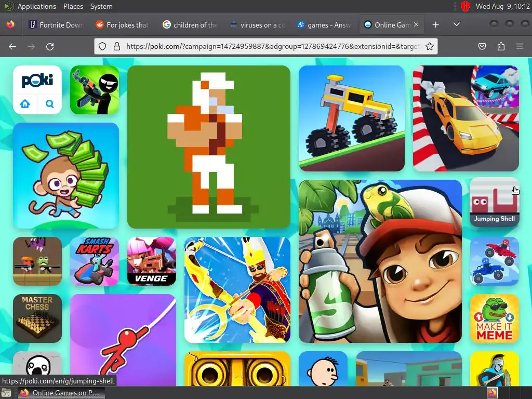Open the Poki search magnifier icon
The height and width of the screenshot is (399, 532).
point(49,104)
